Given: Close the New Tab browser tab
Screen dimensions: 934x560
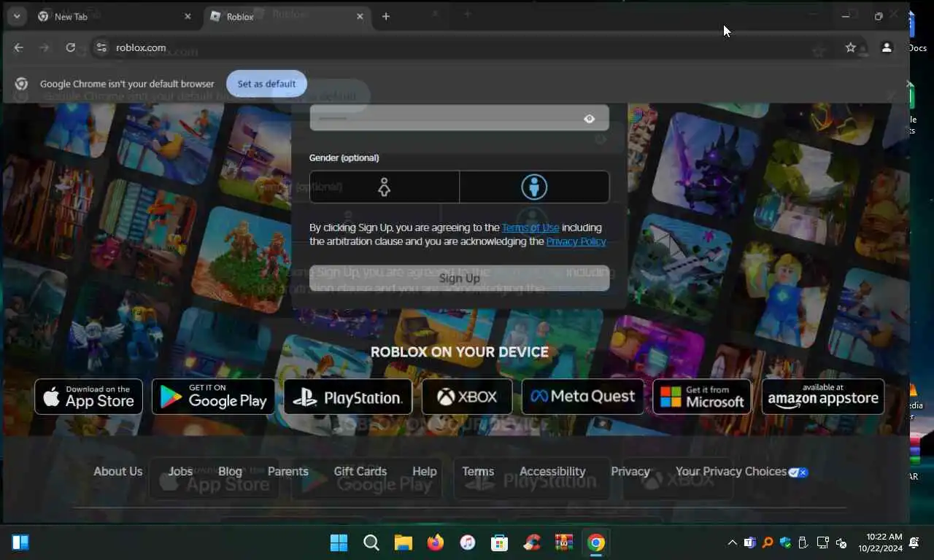Looking at the screenshot, I should click(188, 16).
